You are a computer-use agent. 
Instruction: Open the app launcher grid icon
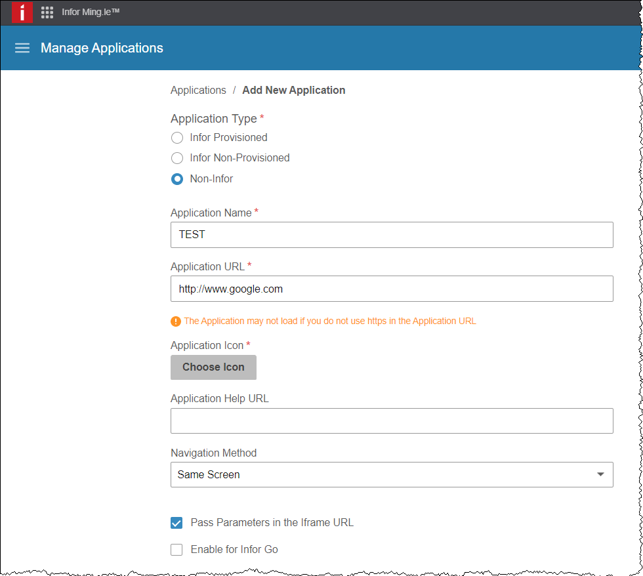pos(47,13)
